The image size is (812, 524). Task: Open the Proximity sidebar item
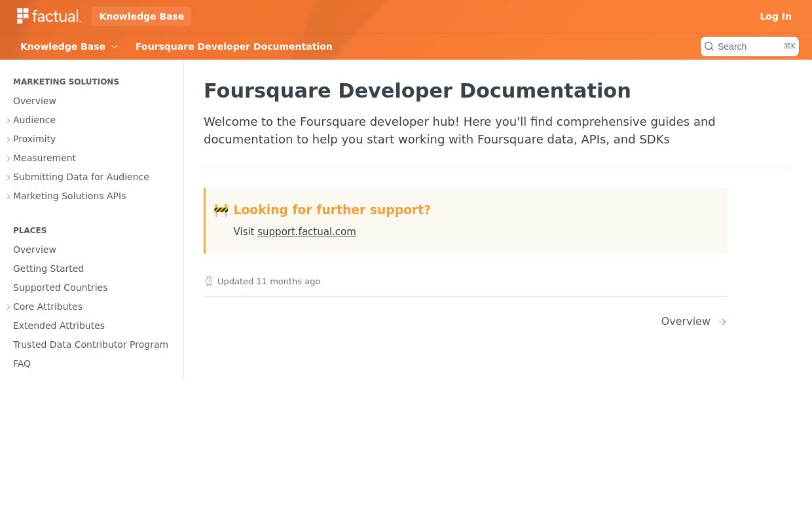[34, 139]
